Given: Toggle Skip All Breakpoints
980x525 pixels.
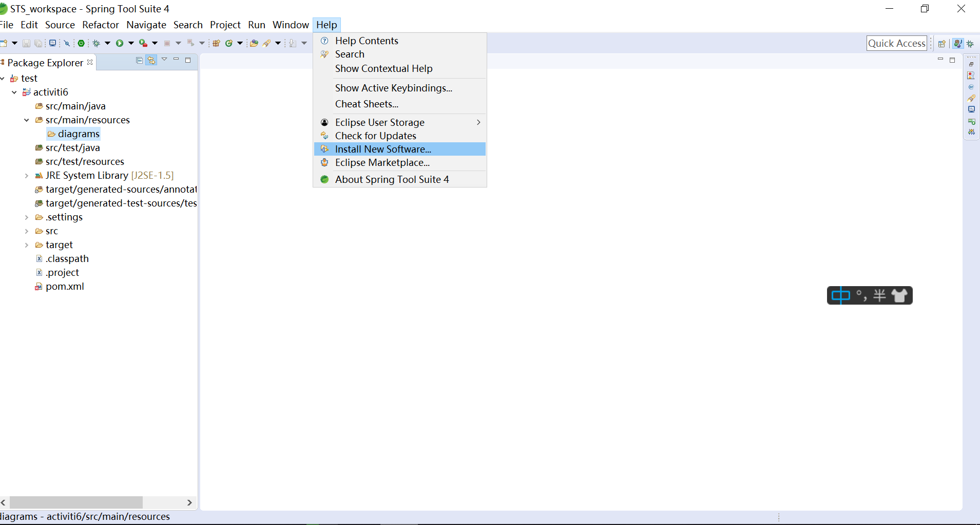Looking at the screenshot, I should coord(67,43).
